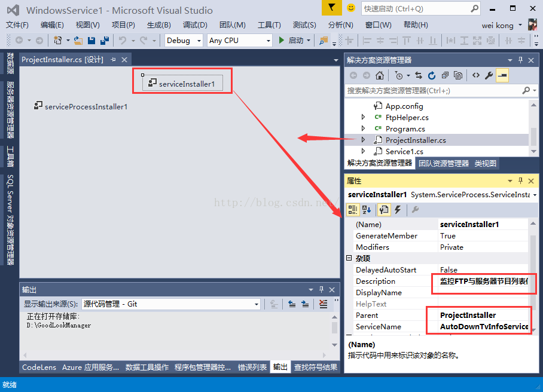543x392 pixels.
Task: Click the Show All Files icon
Action: 458,75
